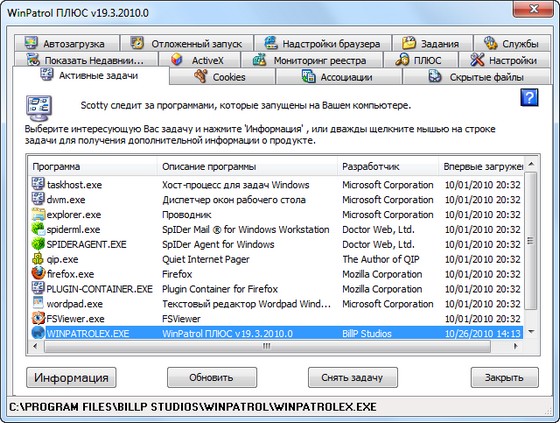Click the blue help question mark icon
The image size is (560, 423).
529,98
